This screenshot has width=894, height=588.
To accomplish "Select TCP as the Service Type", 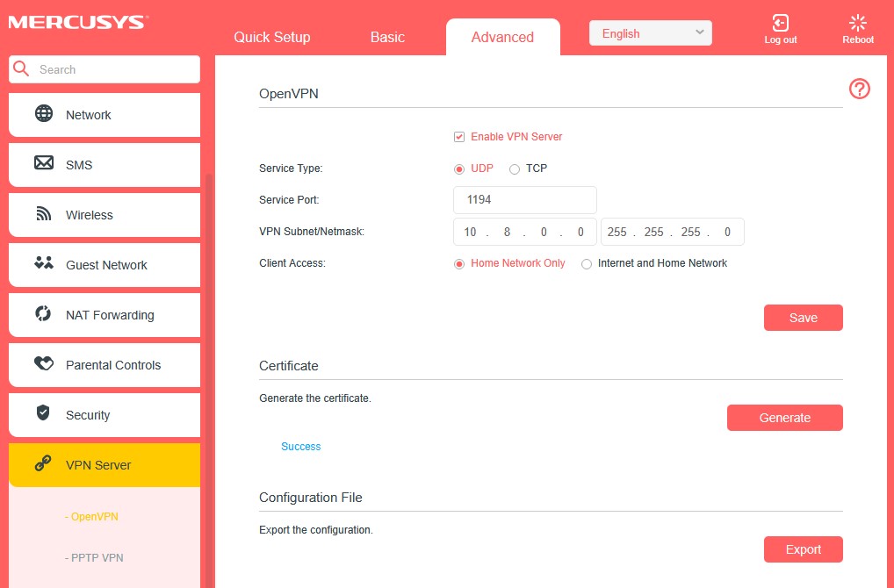I will 515,169.
